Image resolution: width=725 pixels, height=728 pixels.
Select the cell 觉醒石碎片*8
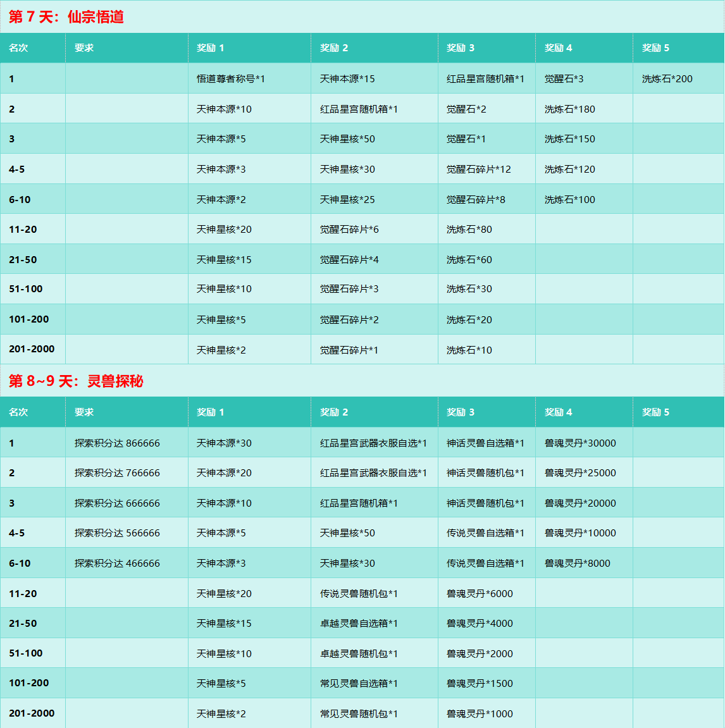click(x=486, y=199)
